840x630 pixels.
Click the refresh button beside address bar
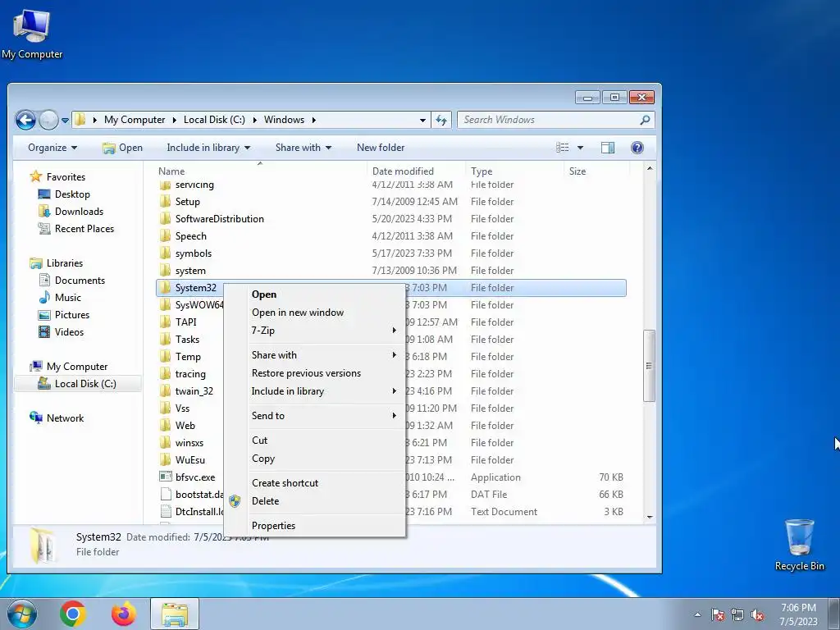point(441,120)
